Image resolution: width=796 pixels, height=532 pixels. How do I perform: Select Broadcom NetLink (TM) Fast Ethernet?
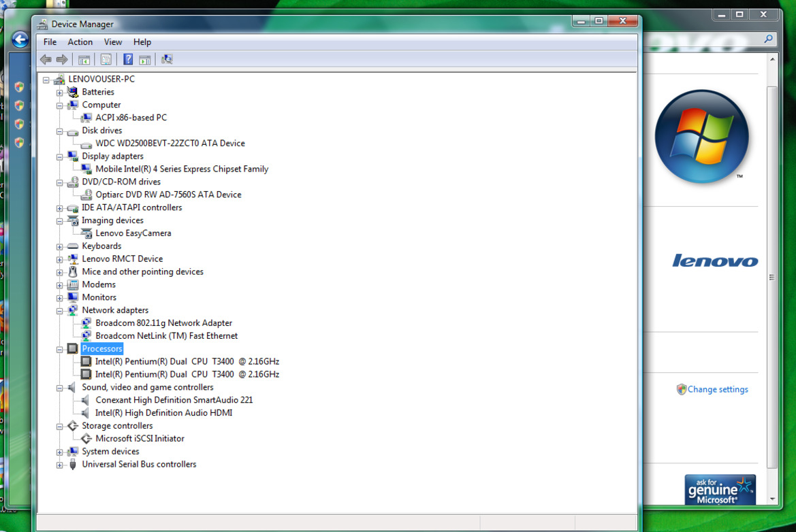point(167,336)
